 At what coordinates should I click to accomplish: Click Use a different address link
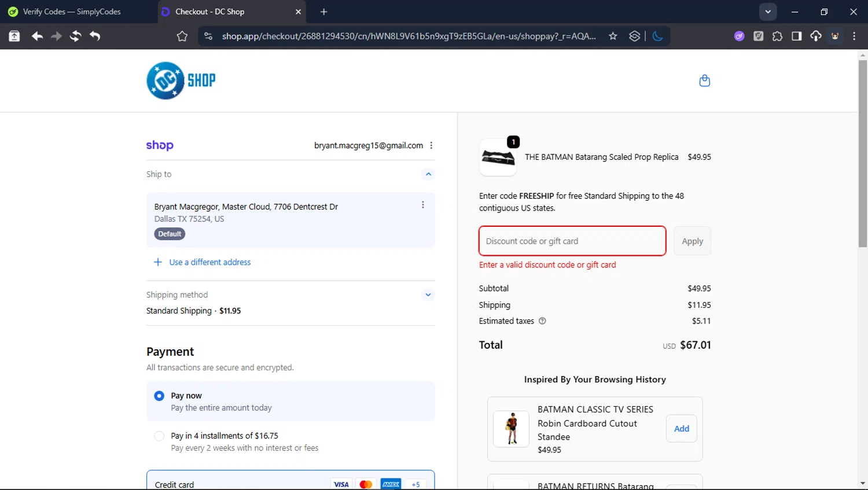click(210, 262)
